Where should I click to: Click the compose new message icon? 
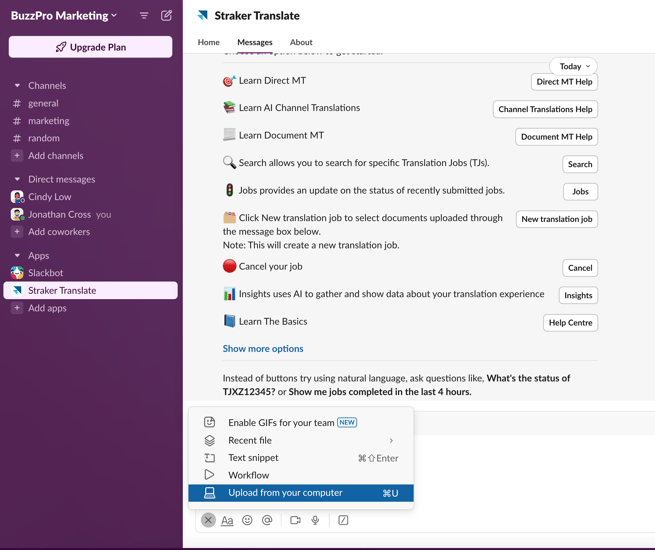(x=166, y=16)
